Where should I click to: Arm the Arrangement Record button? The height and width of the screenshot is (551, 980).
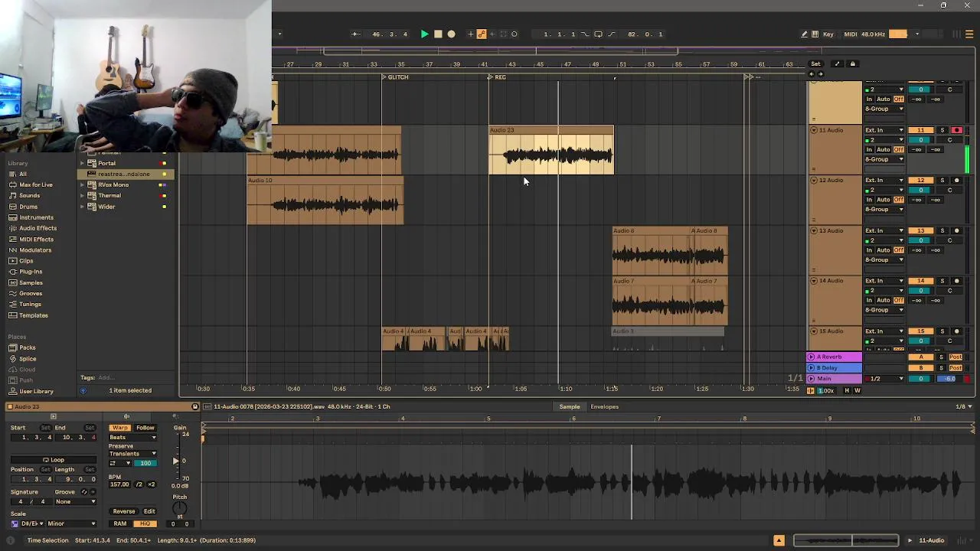point(451,34)
